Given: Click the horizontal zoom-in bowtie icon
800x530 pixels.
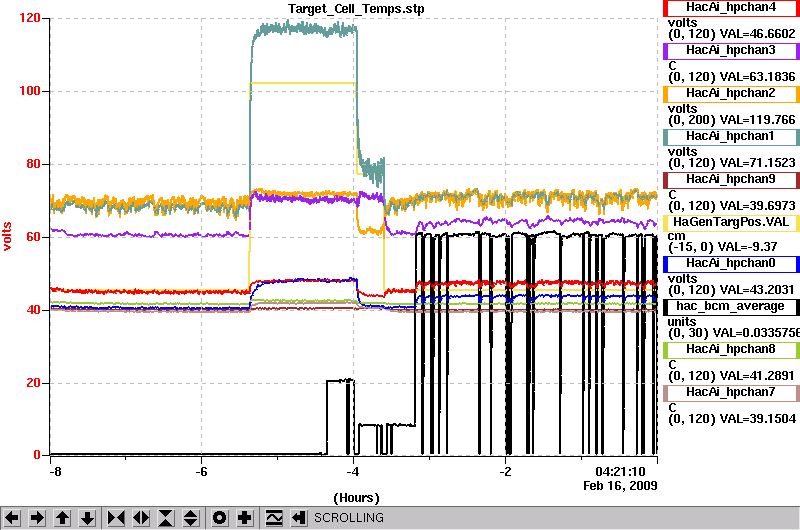Looking at the screenshot, I should (x=116, y=518).
